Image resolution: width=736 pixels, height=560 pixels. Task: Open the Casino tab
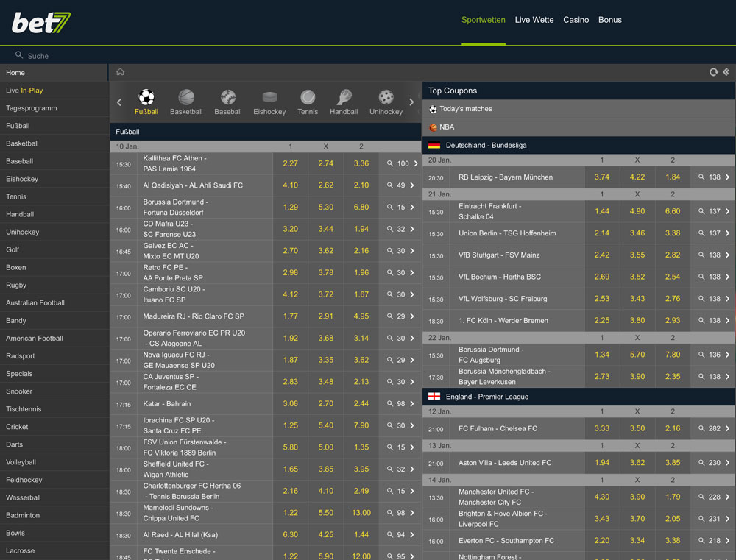[576, 20]
